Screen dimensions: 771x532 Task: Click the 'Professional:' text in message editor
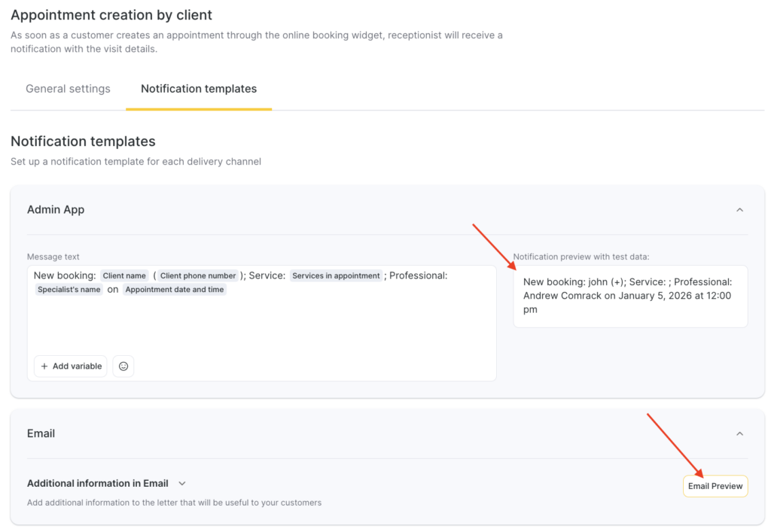click(418, 276)
